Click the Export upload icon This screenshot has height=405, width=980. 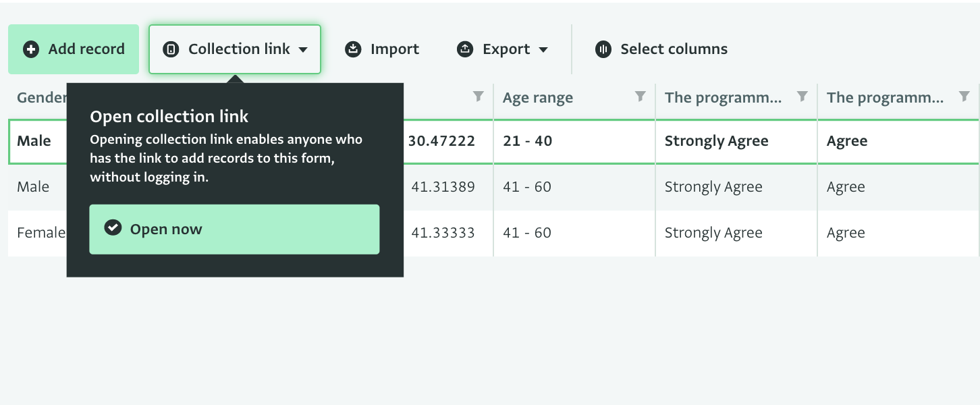[x=465, y=49]
